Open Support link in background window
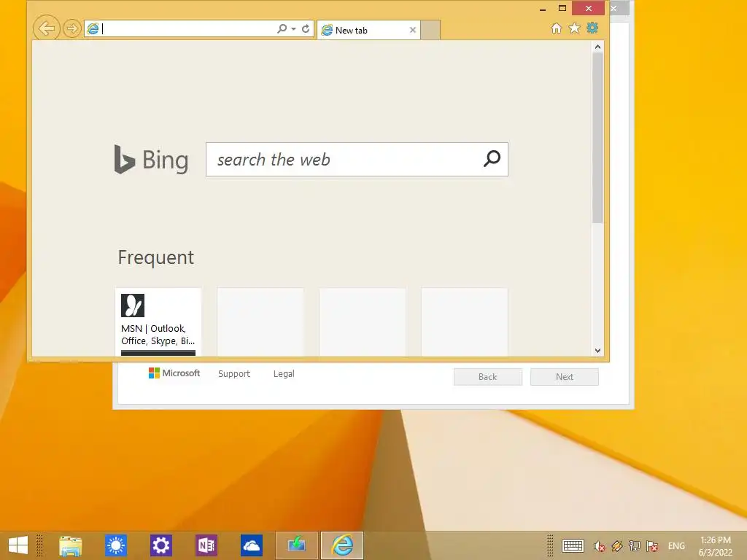Screen dimensions: 747x560 [x=234, y=374]
